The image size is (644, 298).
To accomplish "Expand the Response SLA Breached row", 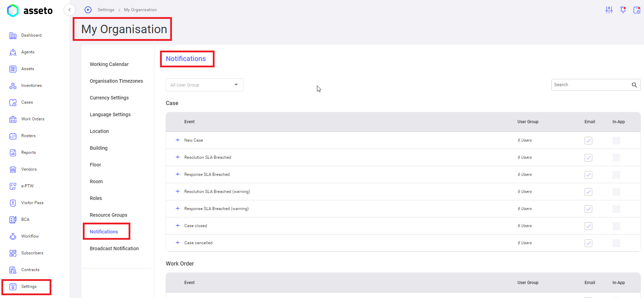I will pos(178,174).
